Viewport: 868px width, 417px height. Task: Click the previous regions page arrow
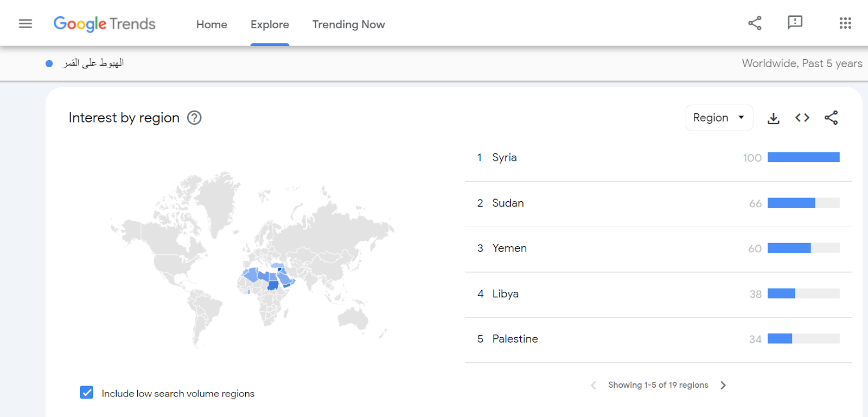(593, 385)
